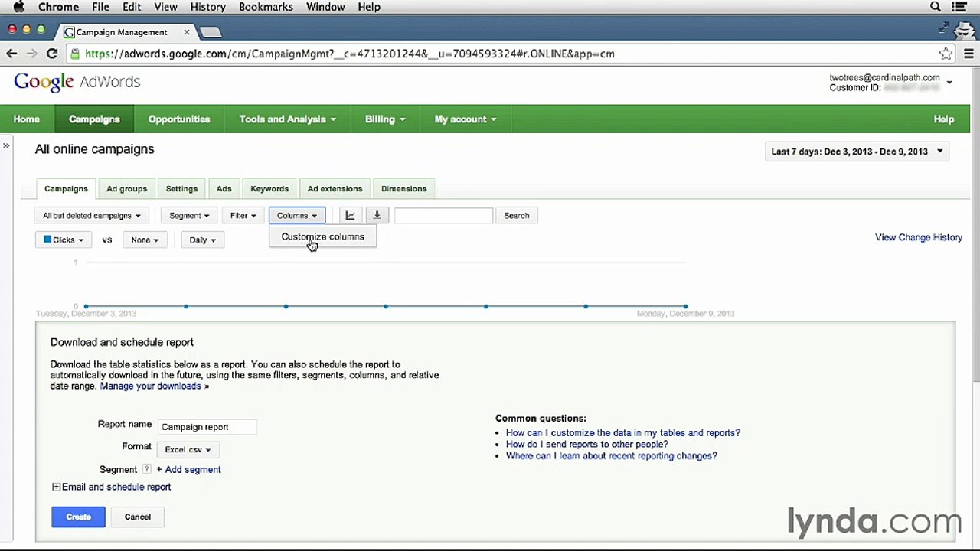Open View Change History link
Viewport: 980px width, 551px height.
919,237
